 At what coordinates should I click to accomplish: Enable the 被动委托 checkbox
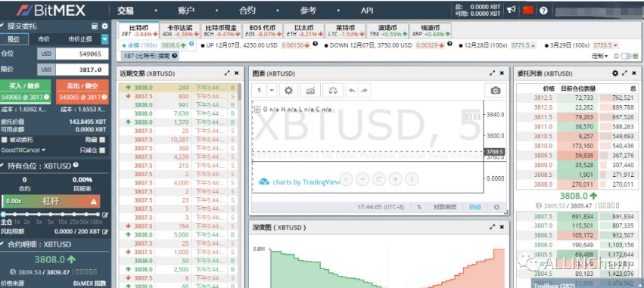(4, 140)
